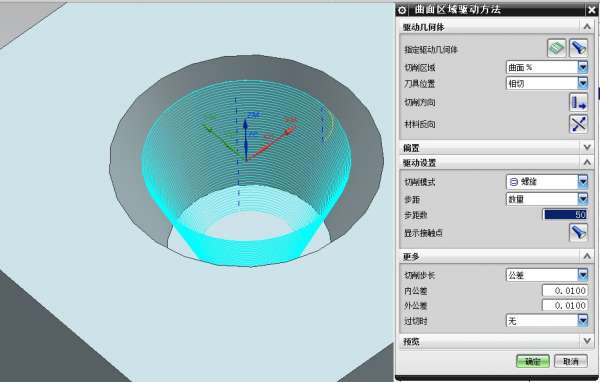Click the 材料反向 label
The width and height of the screenshot is (600, 382).
pyautogui.click(x=420, y=124)
